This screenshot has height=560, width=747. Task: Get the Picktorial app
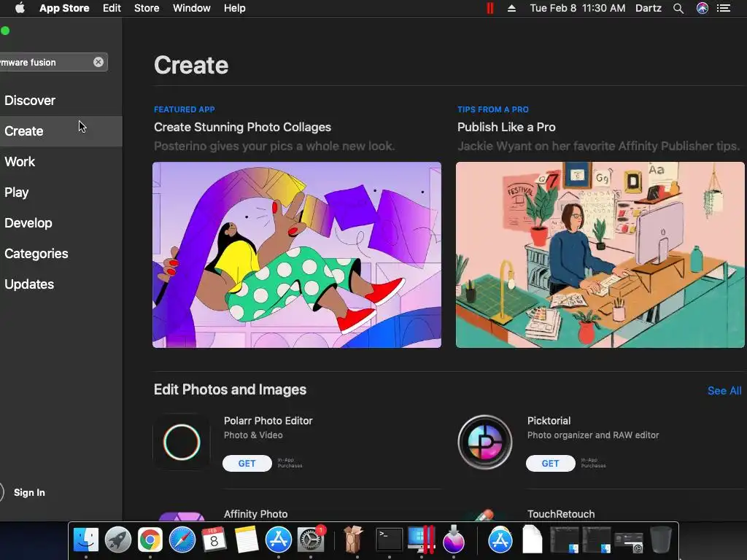(x=551, y=463)
